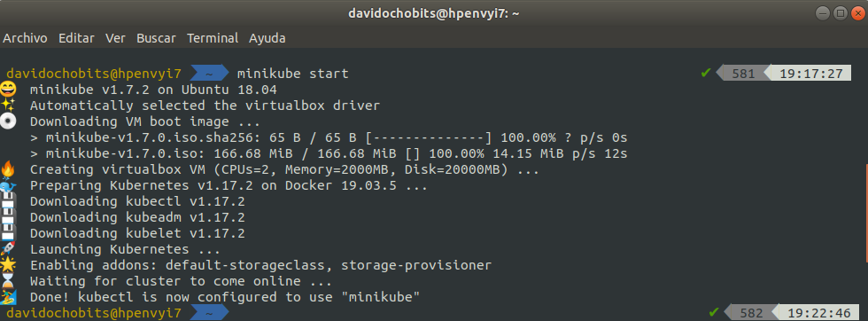Viewport: 868px width, 321px height.
Task: Open the Ayuda menu
Action: pos(267,38)
